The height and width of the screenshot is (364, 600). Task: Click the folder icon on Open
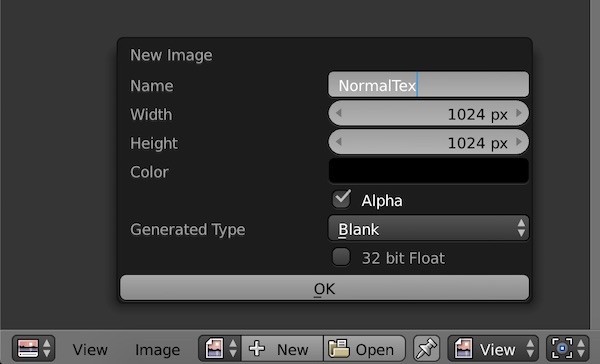coord(339,349)
